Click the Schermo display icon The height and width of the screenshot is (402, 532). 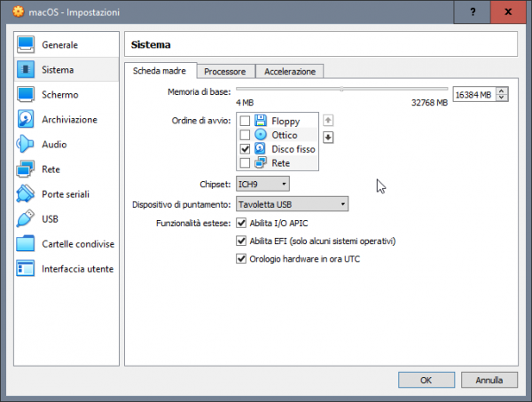point(26,94)
